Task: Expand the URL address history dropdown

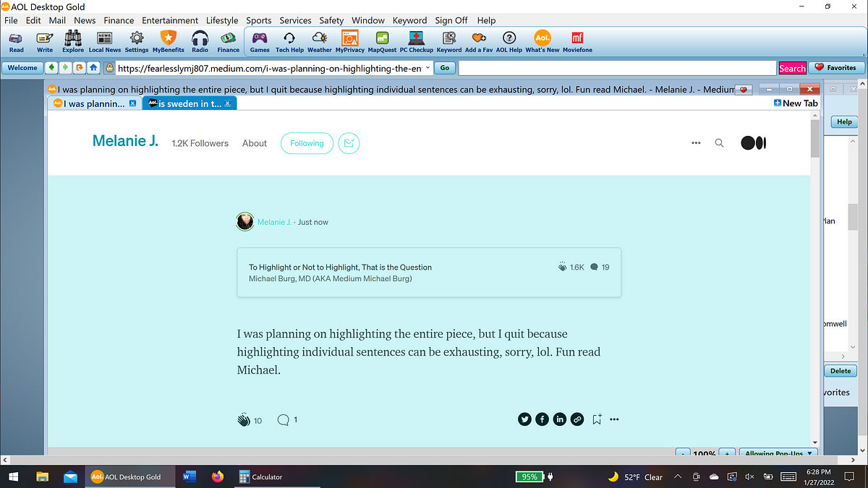Action: click(x=427, y=67)
